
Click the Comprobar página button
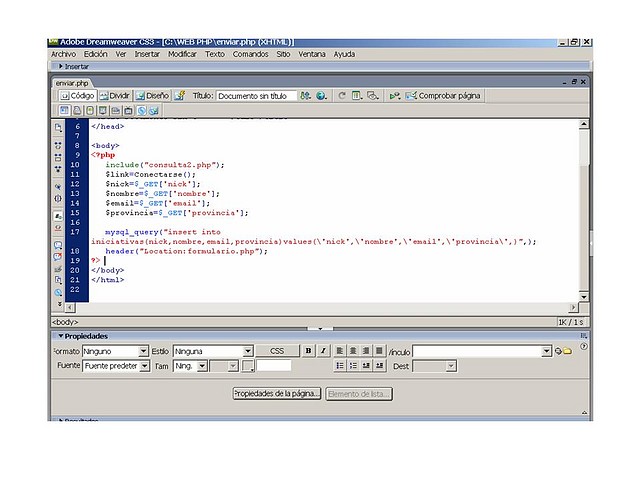(443, 96)
